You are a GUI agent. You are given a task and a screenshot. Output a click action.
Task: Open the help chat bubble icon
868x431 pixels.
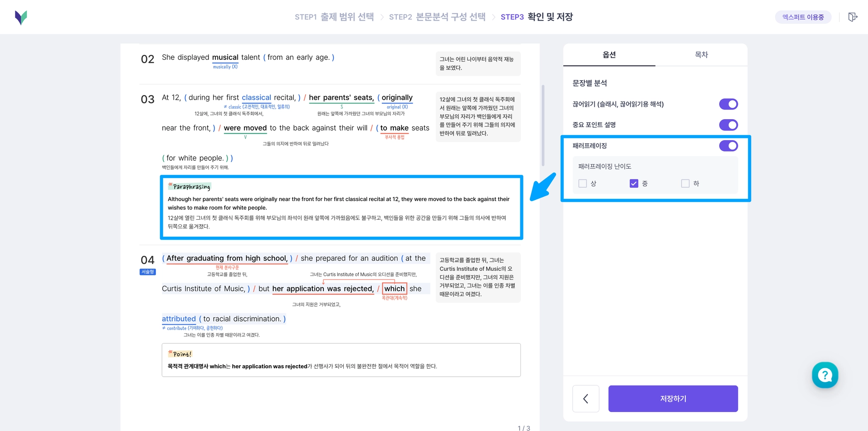pos(825,375)
